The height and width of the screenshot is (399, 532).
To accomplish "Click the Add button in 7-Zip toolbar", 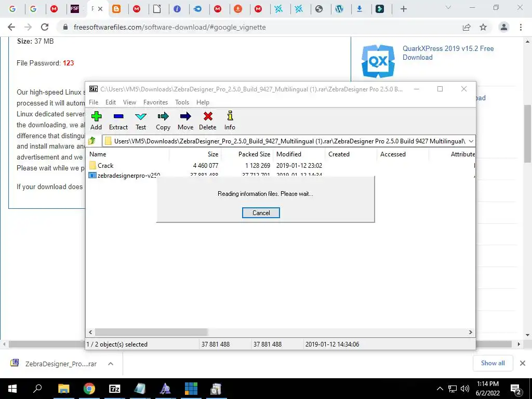I will pyautogui.click(x=96, y=121).
